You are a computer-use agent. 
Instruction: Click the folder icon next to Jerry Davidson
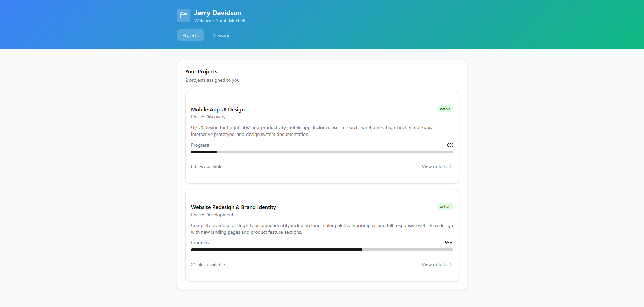pyautogui.click(x=183, y=15)
